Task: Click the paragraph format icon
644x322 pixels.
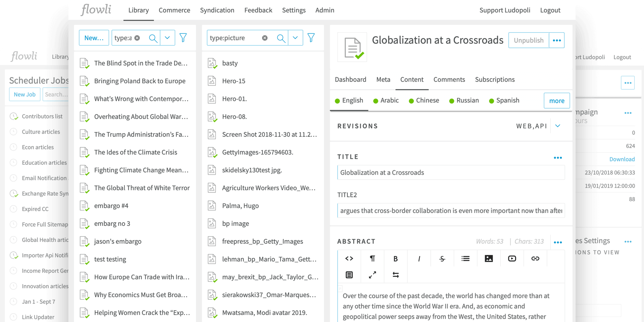Action: point(372,258)
